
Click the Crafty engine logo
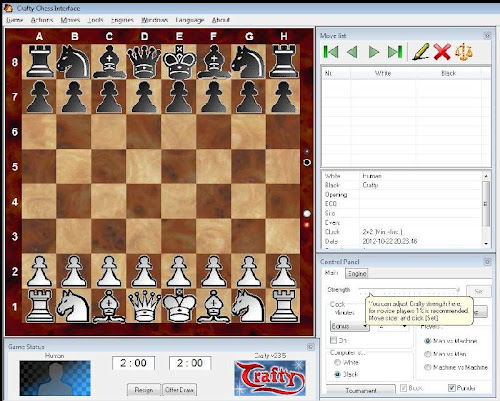point(270,378)
